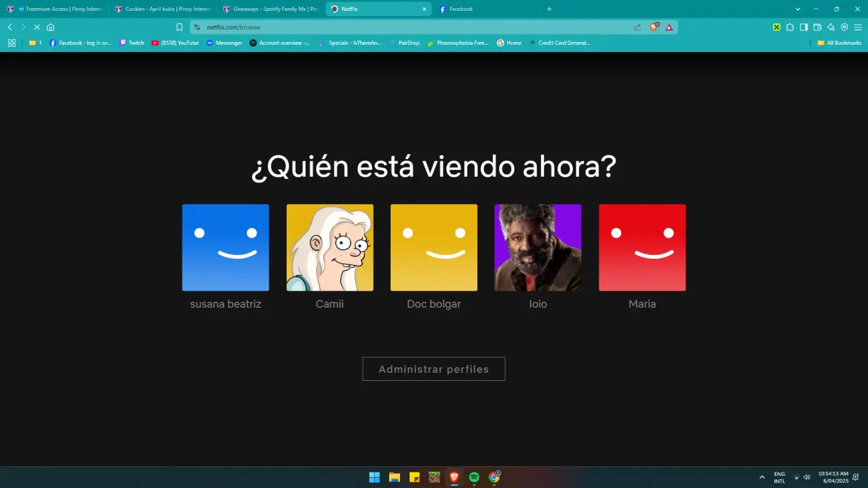Screen dimensions: 868x488
Task: Launch Minecraft from the taskbar
Action: pos(434,477)
